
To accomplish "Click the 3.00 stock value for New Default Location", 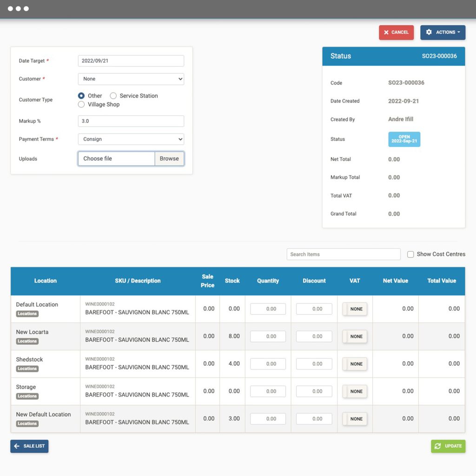I will tap(234, 418).
